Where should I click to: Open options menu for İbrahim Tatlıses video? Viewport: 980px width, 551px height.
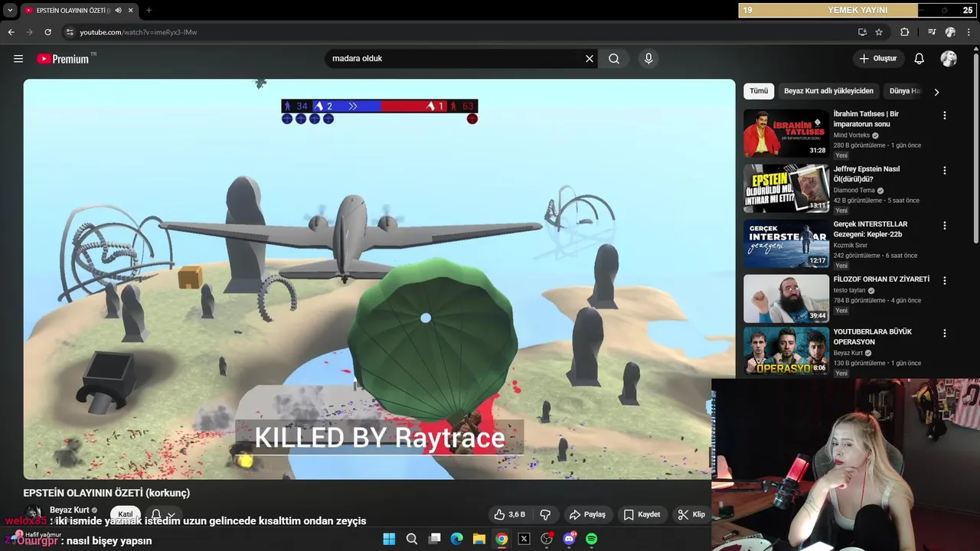point(945,116)
